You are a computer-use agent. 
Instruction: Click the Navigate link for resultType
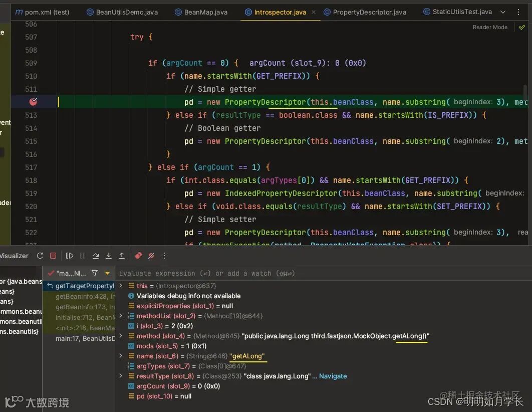333,376
